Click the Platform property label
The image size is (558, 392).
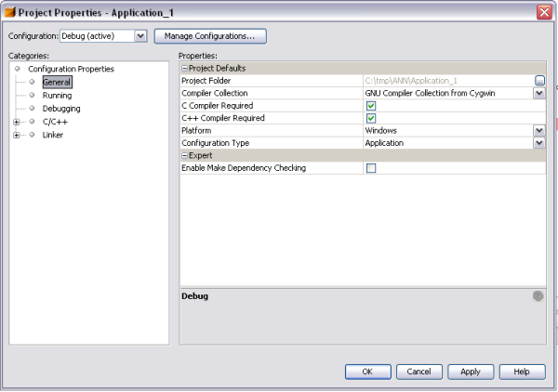tap(196, 130)
